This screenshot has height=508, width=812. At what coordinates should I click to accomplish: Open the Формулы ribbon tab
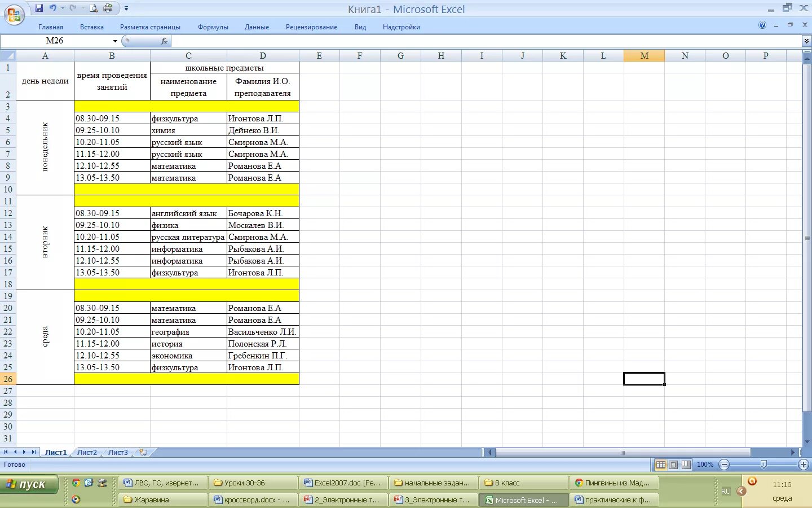[x=213, y=27]
